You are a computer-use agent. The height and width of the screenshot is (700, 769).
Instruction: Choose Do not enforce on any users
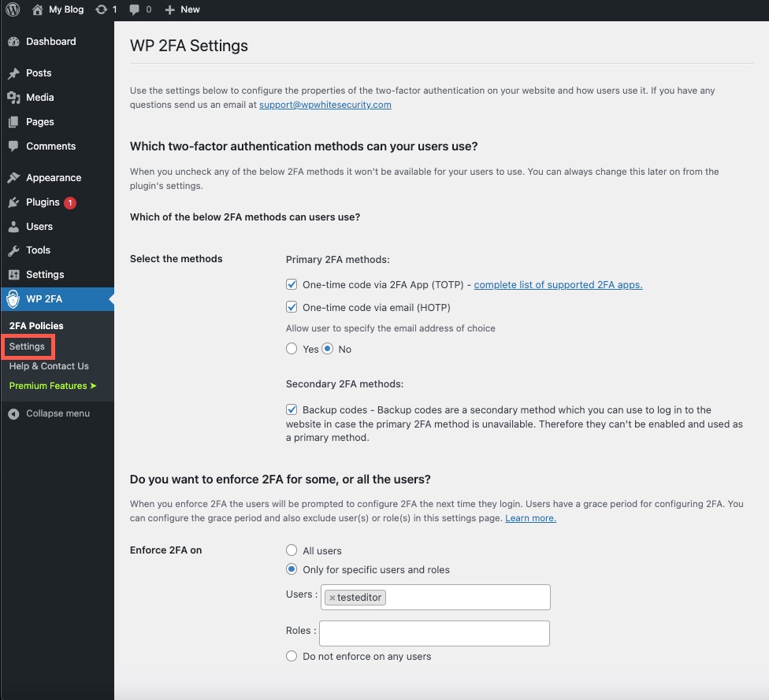[x=292, y=656]
